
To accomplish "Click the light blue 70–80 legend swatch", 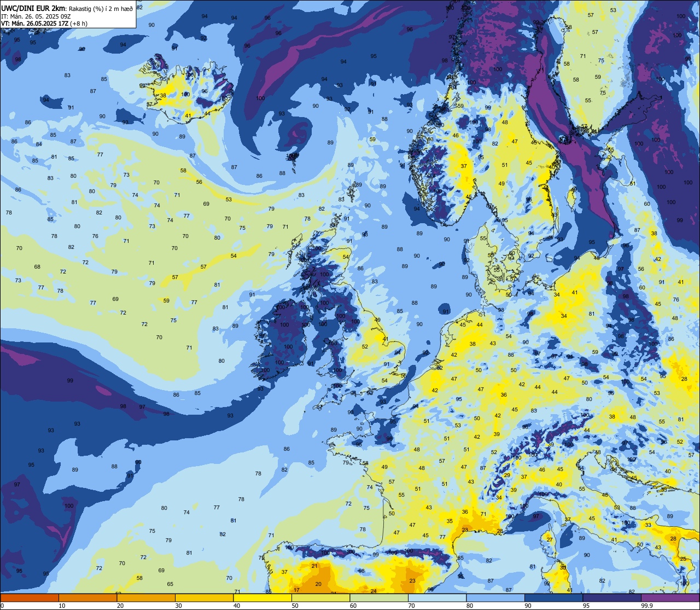I will 437,597.
